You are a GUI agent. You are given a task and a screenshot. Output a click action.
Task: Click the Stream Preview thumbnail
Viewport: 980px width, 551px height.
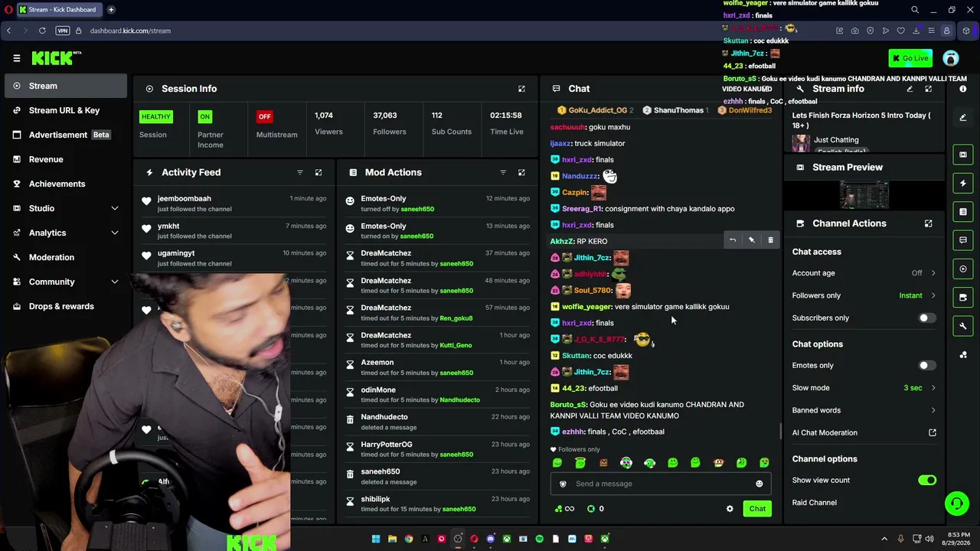[864, 194]
